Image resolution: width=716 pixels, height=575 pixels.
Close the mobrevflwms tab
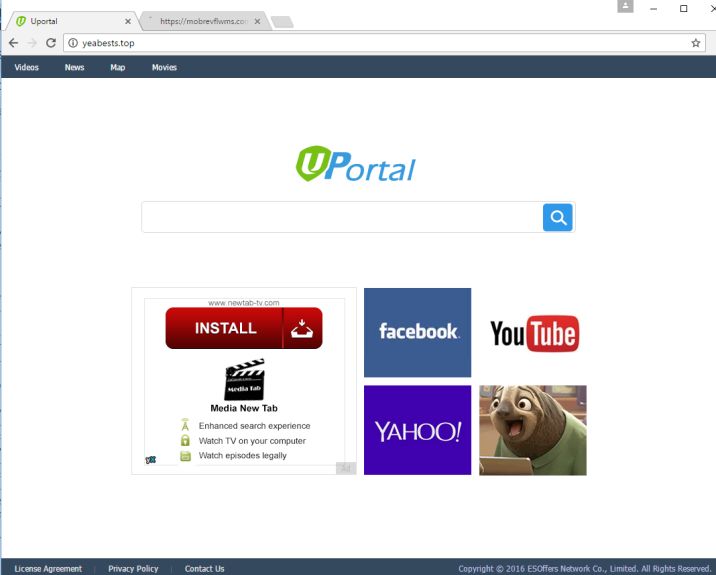[258, 21]
